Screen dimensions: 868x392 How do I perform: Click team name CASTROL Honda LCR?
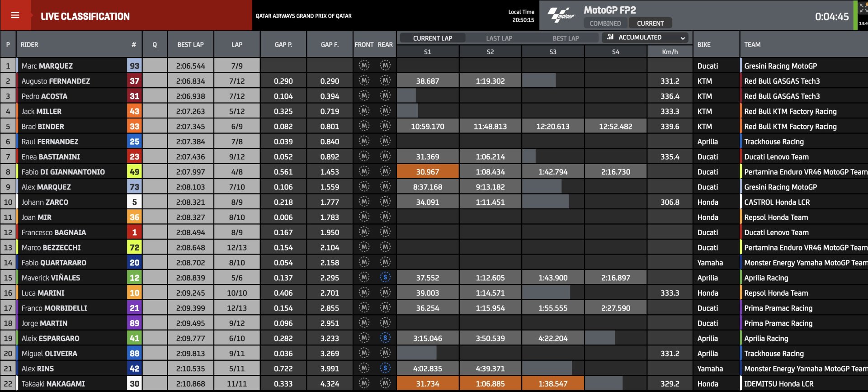pyautogui.click(x=777, y=202)
